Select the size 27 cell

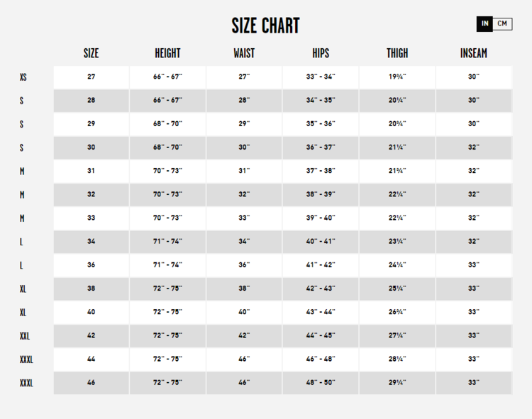pyautogui.click(x=91, y=77)
